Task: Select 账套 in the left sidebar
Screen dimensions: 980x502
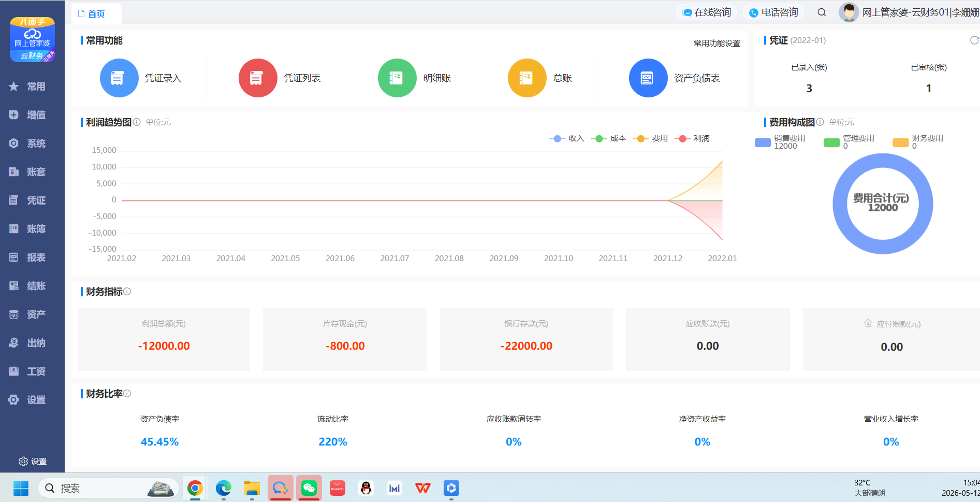Action: (32, 172)
